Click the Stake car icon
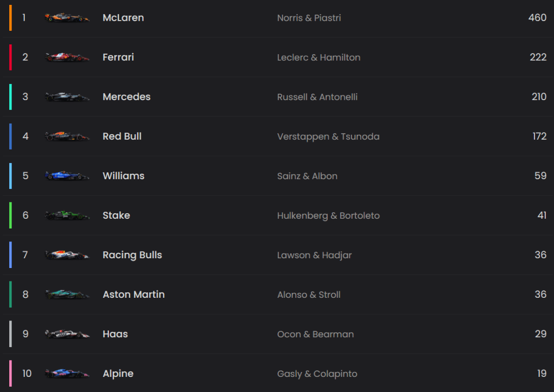554x392 pixels. [x=67, y=215]
